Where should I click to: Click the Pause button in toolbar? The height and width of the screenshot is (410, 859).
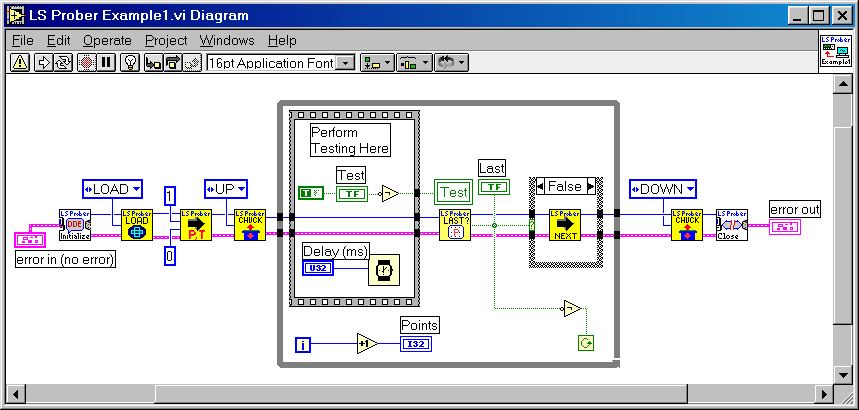pos(107,63)
